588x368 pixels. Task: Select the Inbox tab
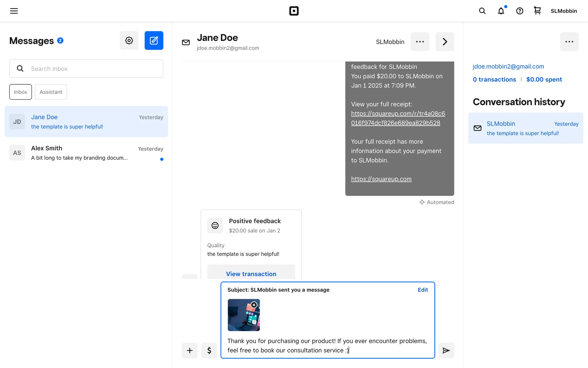click(x=21, y=92)
